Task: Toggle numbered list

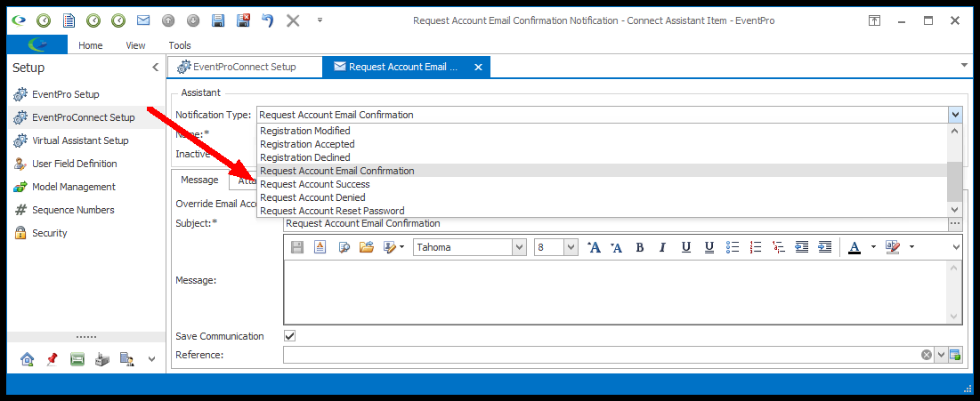Action: tap(756, 247)
